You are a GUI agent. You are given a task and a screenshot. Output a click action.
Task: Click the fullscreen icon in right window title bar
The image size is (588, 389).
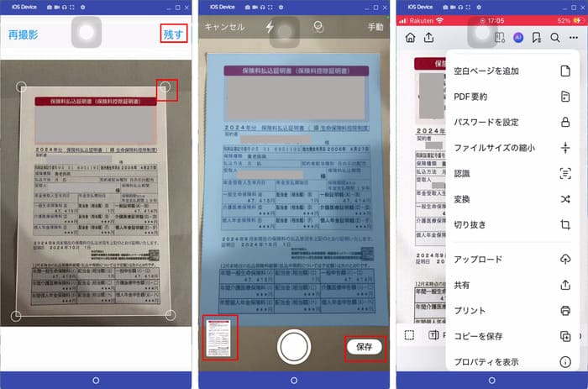(468, 7)
